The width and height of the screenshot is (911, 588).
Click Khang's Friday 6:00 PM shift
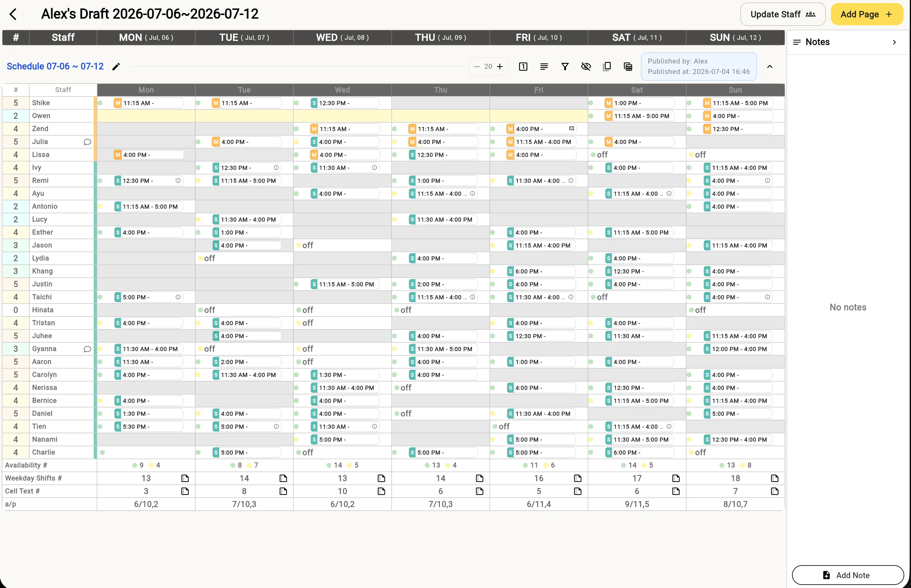541,271
